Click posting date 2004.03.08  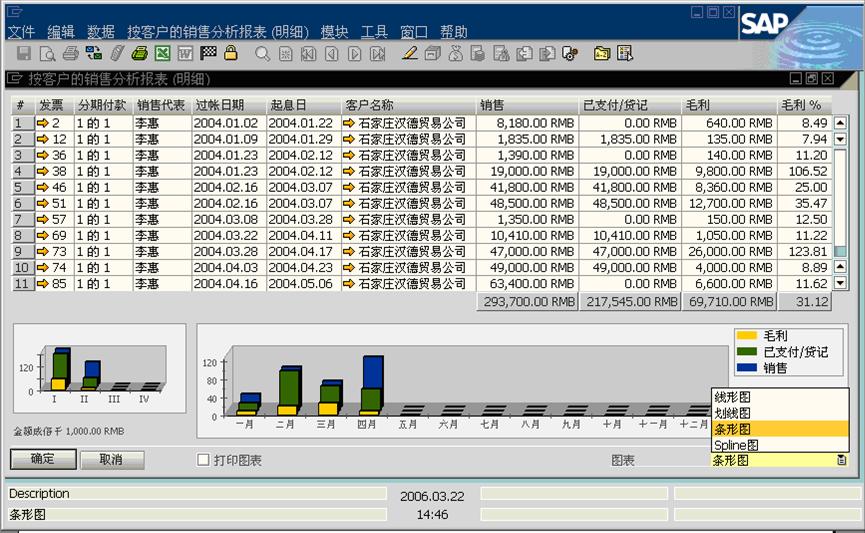(226, 220)
